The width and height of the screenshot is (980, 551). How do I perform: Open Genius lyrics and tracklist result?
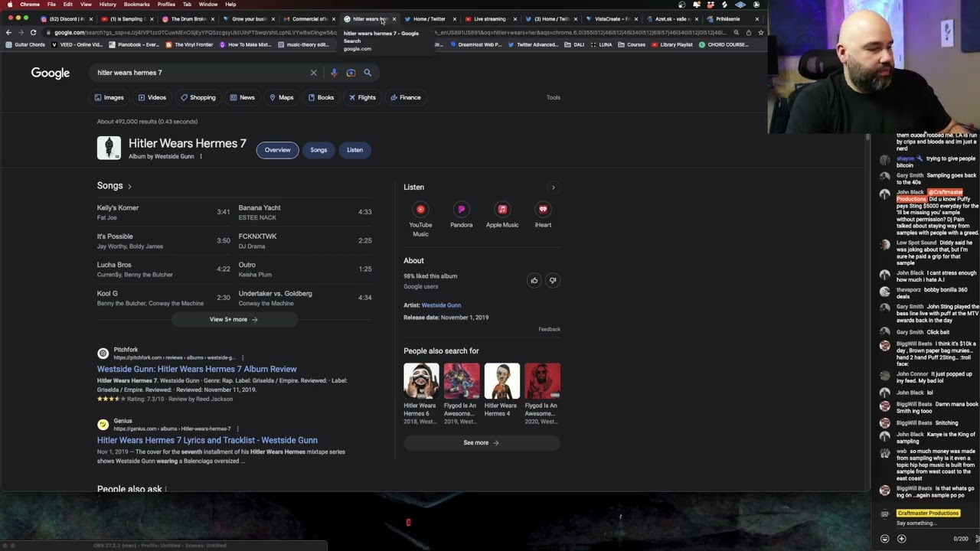click(207, 440)
